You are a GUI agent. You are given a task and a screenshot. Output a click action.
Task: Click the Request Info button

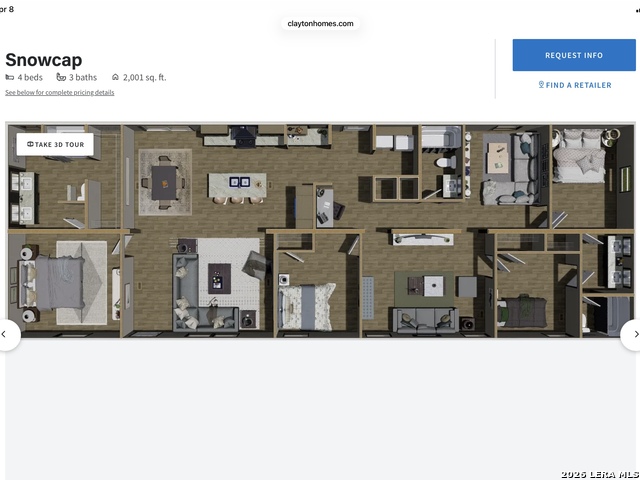point(573,55)
